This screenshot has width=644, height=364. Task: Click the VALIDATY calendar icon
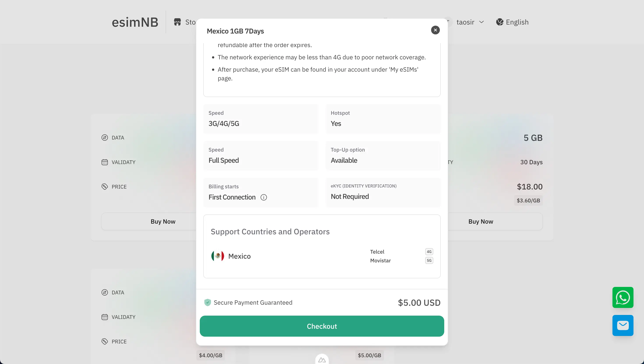105,162
